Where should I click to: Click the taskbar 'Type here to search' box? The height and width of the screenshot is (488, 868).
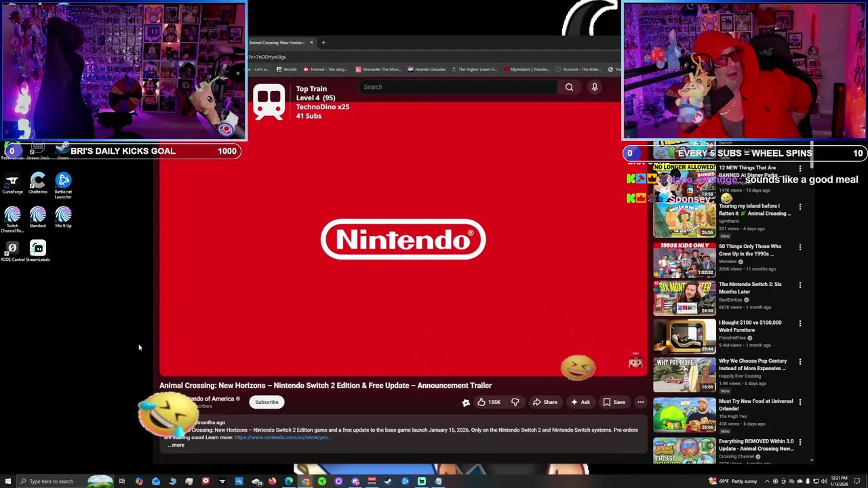point(65,481)
